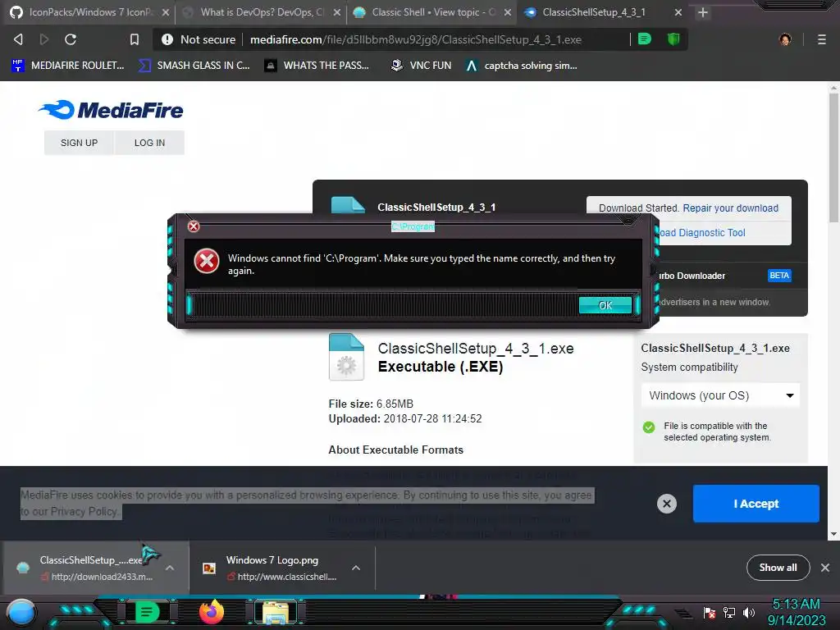This screenshot has height=630, width=840.
Task: Open VNC FUN bookmark
Action: coord(421,66)
